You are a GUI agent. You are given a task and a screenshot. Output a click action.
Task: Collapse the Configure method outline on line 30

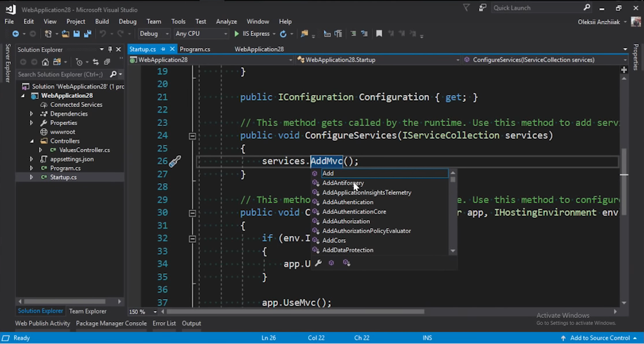[x=192, y=213]
